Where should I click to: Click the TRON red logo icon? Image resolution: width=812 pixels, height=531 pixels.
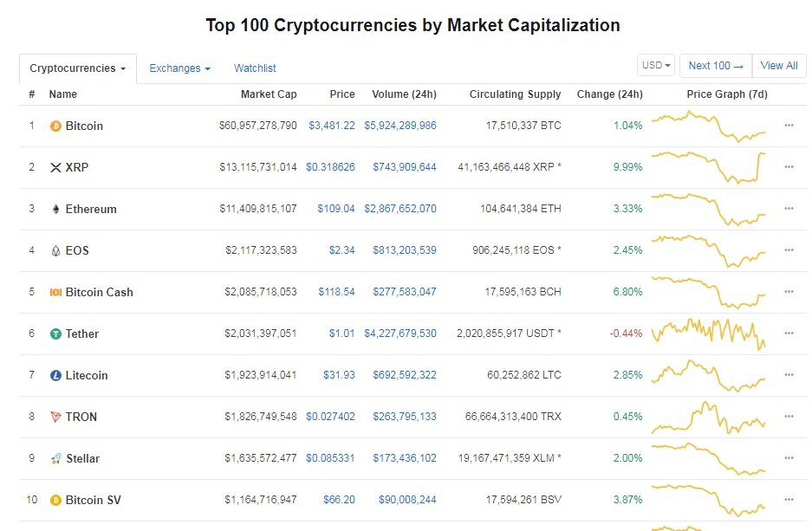55,417
